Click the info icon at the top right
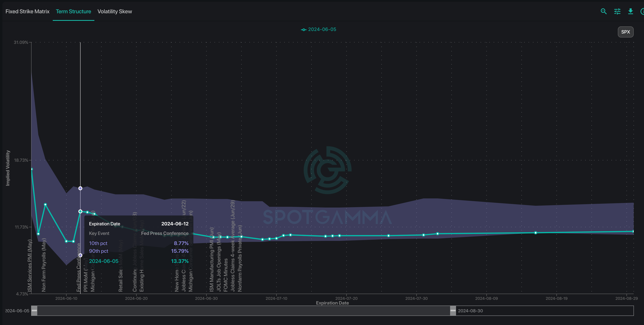Image resolution: width=644 pixels, height=325 pixels. (642, 11)
